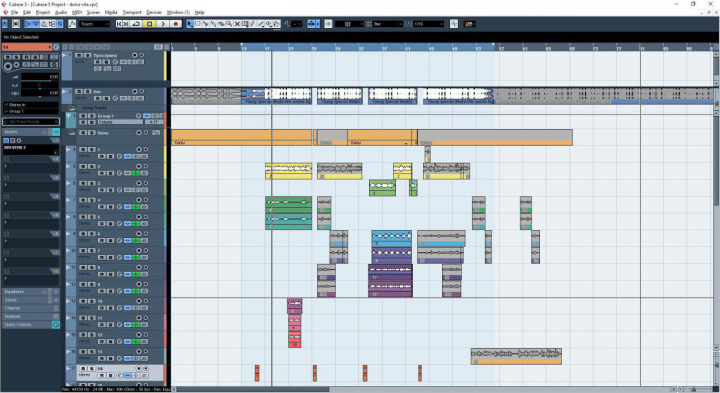Select the Mute X tool
This screenshot has width=720, height=393.
(x=237, y=24)
